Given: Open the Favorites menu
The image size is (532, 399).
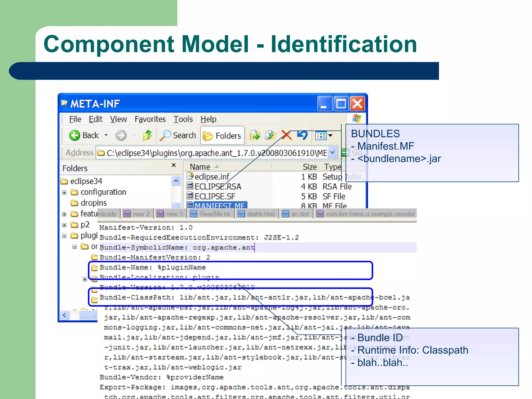Looking at the screenshot, I should tap(150, 119).
